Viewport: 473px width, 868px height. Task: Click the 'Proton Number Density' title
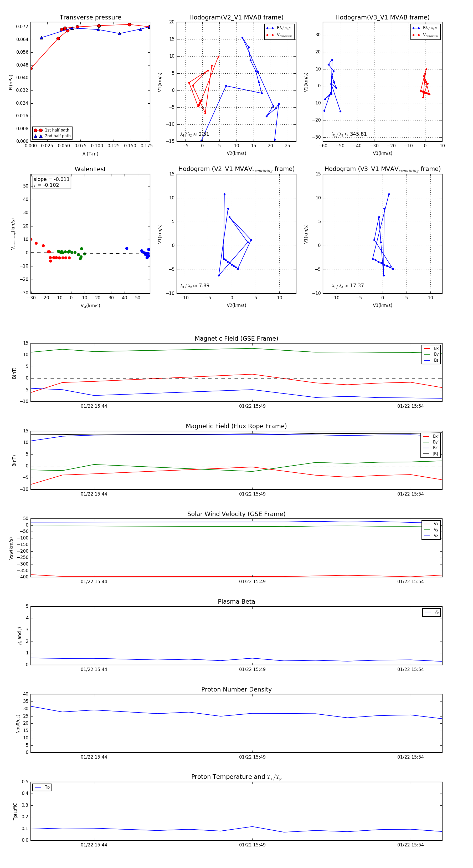(x=236, y=689)
